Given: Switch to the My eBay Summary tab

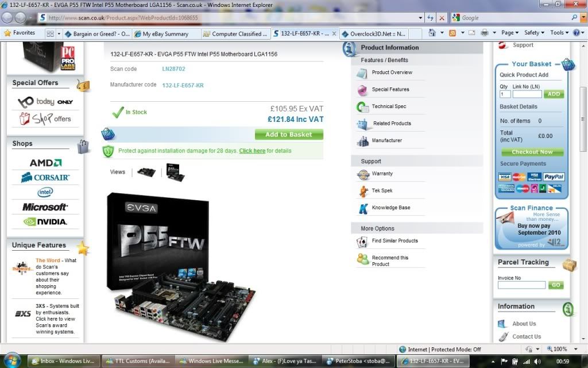Looking at the screenshot, I should point(166,34).
